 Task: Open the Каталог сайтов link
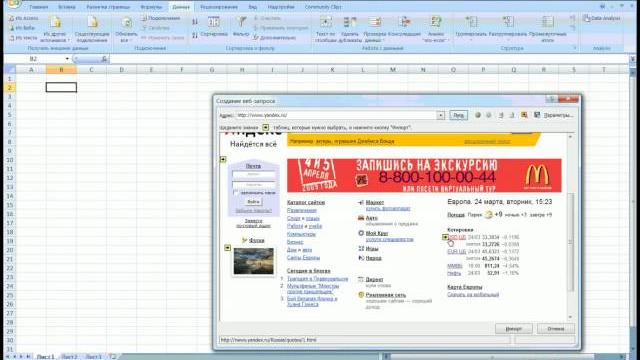click(306, 202)
